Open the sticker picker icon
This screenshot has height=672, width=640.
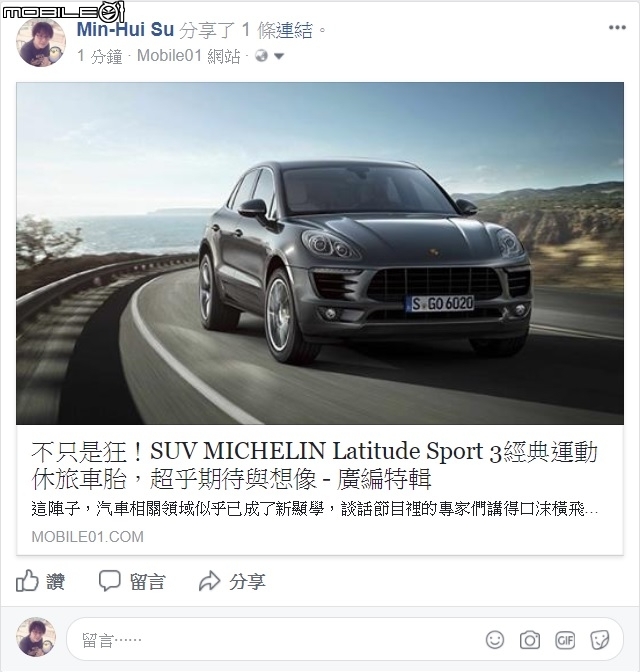click(x=599, y=640)
